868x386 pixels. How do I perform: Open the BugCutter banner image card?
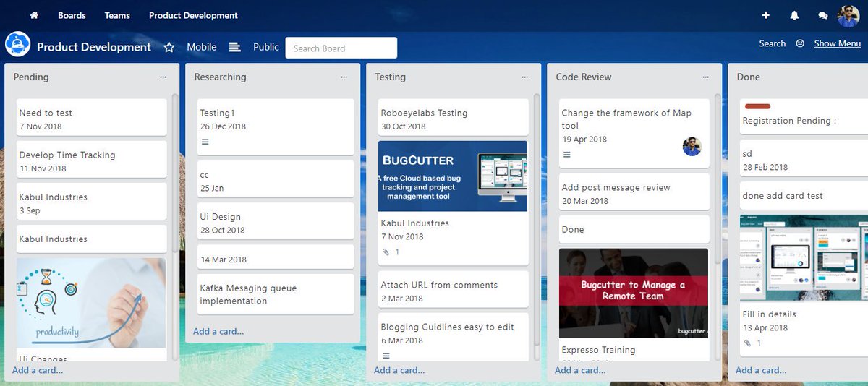pos(453,176)
